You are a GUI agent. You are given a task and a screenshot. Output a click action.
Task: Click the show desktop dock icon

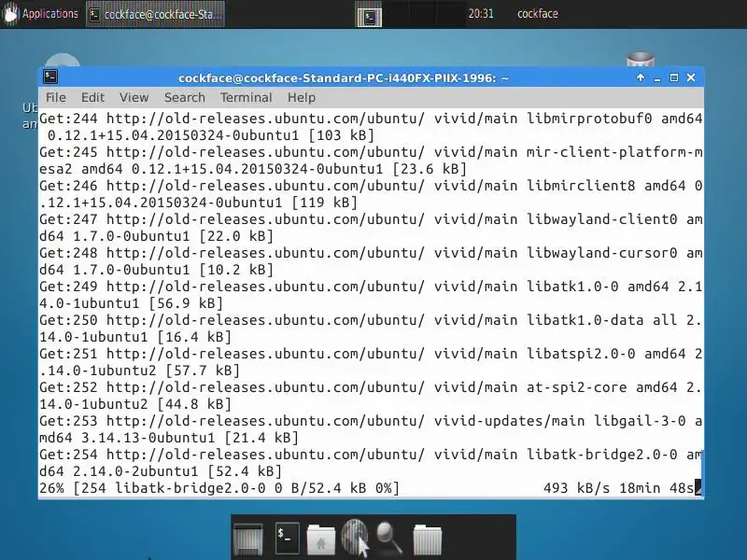248,539
